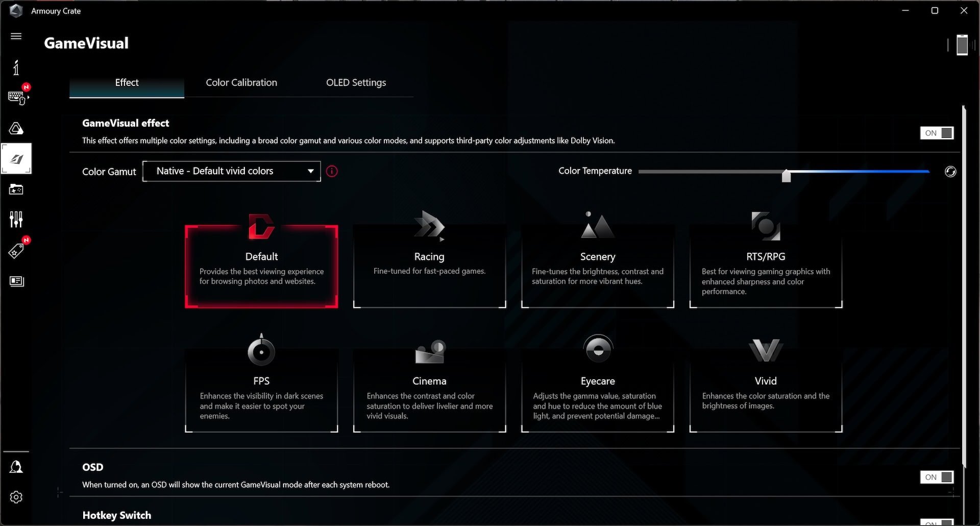Click the FPS crosshair icon

click(x=261, y=350)
